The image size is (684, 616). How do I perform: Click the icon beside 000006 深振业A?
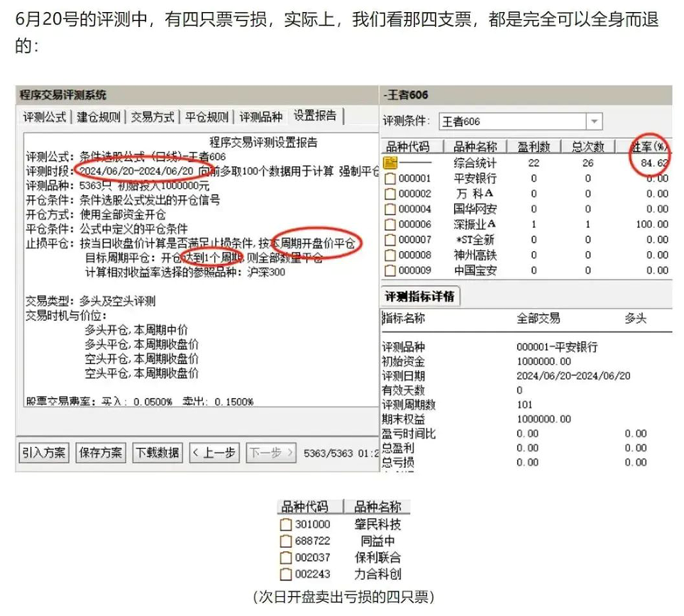pos(390,224)
